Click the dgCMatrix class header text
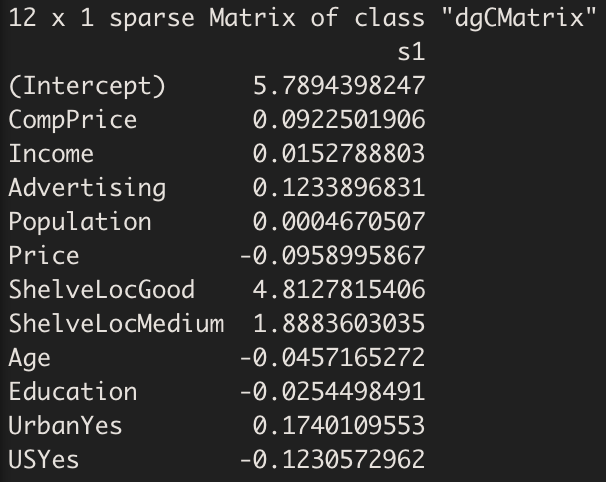The image size is (606, 482). [x=302, y=19]
